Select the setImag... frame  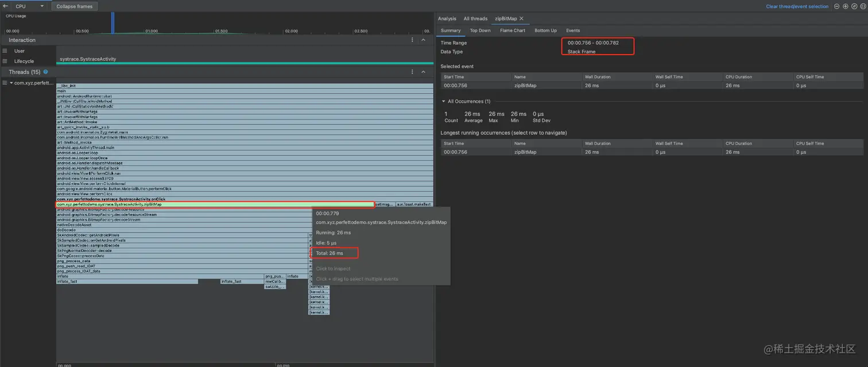[384, 204]
